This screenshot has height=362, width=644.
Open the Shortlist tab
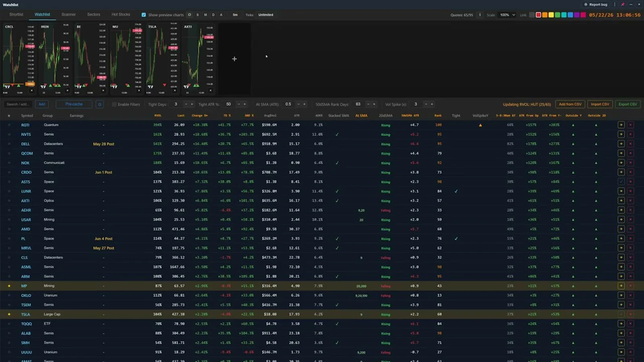click(16, 14)
